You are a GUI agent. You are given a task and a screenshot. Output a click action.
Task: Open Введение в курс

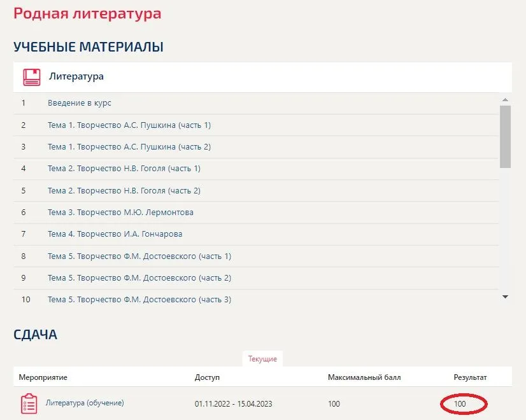point(80,103)
